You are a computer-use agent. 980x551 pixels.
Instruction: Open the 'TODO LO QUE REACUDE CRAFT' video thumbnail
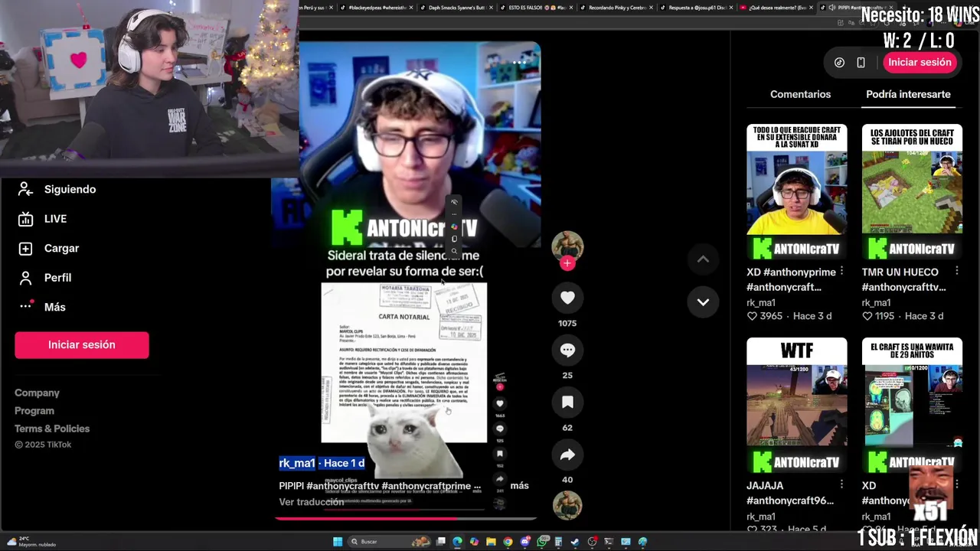797,193
